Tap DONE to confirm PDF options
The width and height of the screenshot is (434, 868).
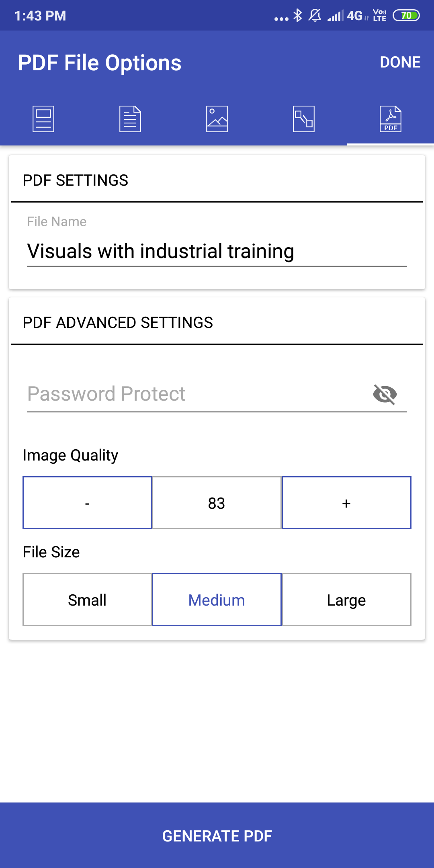coord(400,62)
